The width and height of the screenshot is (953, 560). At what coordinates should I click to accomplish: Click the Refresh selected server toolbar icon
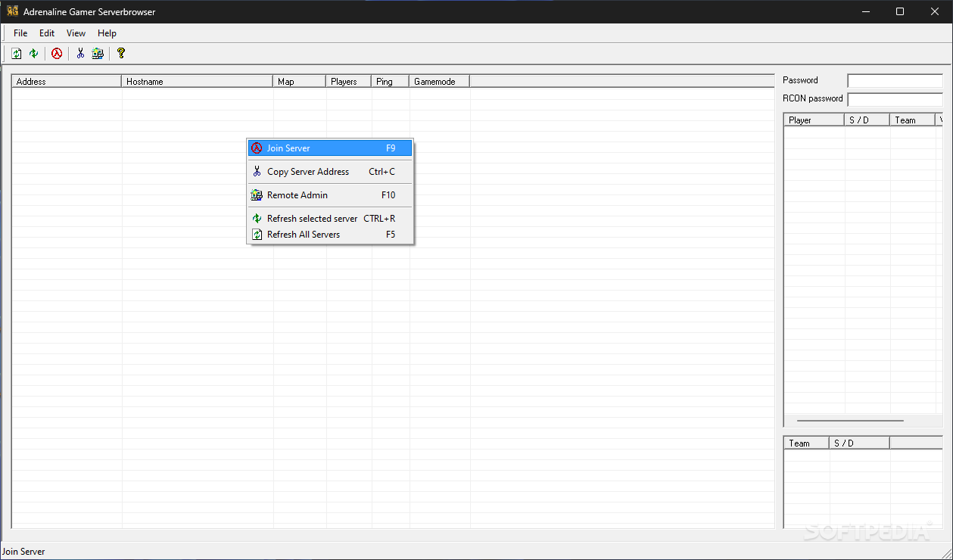click(x=33, y=54)
